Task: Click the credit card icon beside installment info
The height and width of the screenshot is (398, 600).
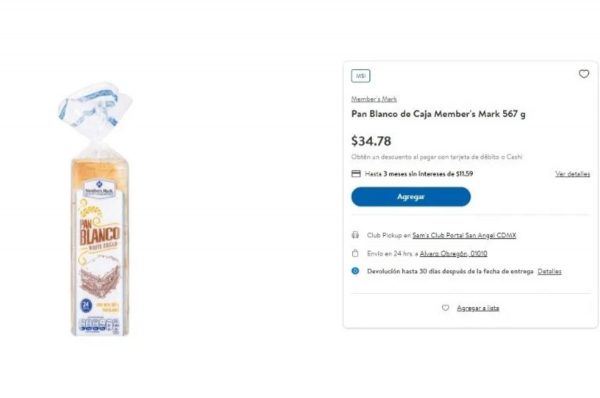Action: tap(356, 174)
